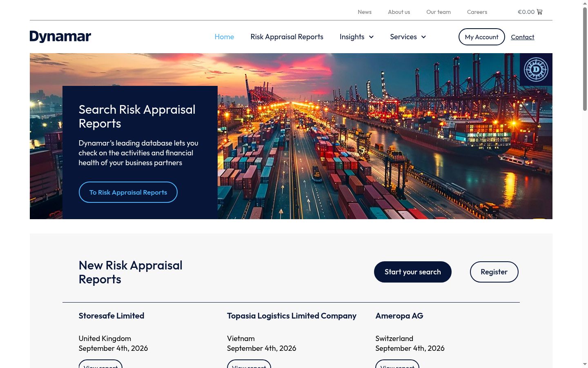Click the Dynamar logo

pos(60,37)
